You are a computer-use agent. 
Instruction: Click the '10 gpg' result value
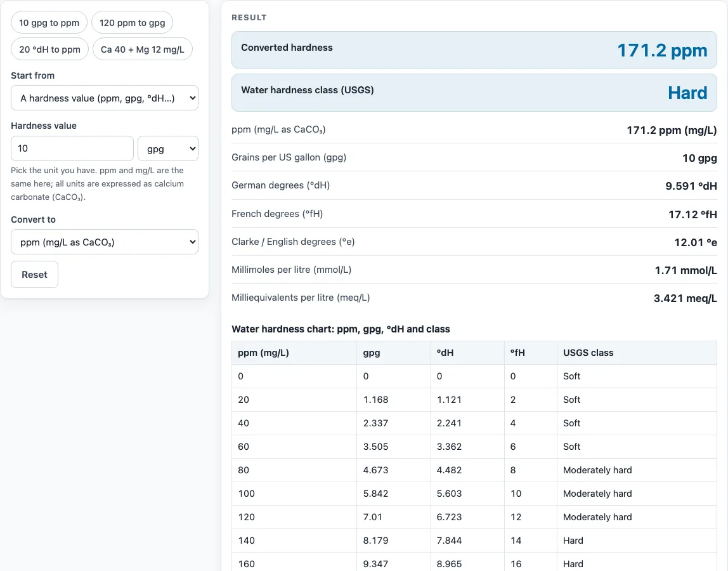point(699,158)
